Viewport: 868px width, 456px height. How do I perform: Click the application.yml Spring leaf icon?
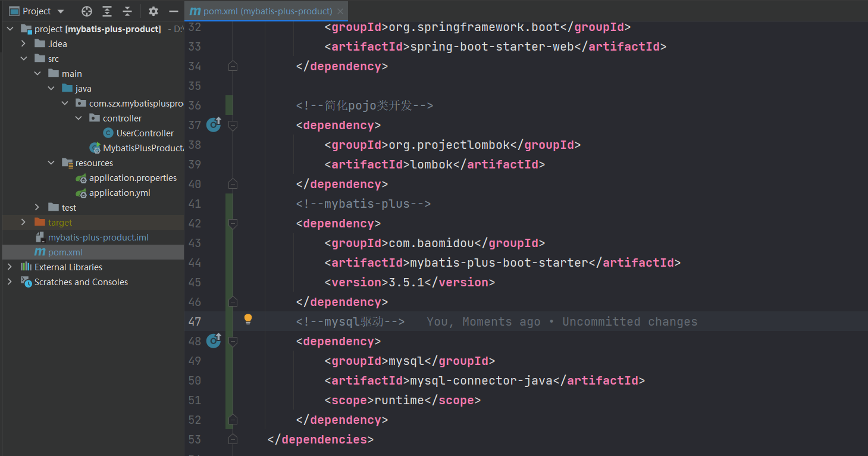pyautogui.click(x=81, y=193)
